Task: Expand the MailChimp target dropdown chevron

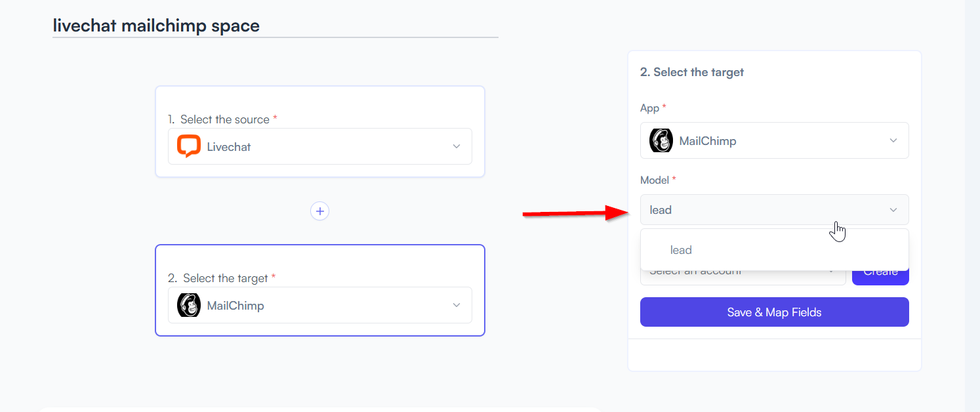Action: pos(457,305)
